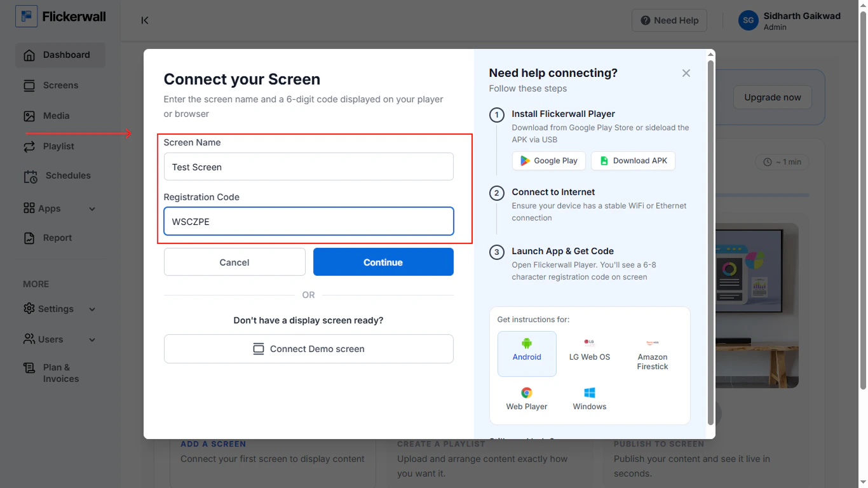
Task: Focus the Screen Name input field
Action: coord(309,166)
